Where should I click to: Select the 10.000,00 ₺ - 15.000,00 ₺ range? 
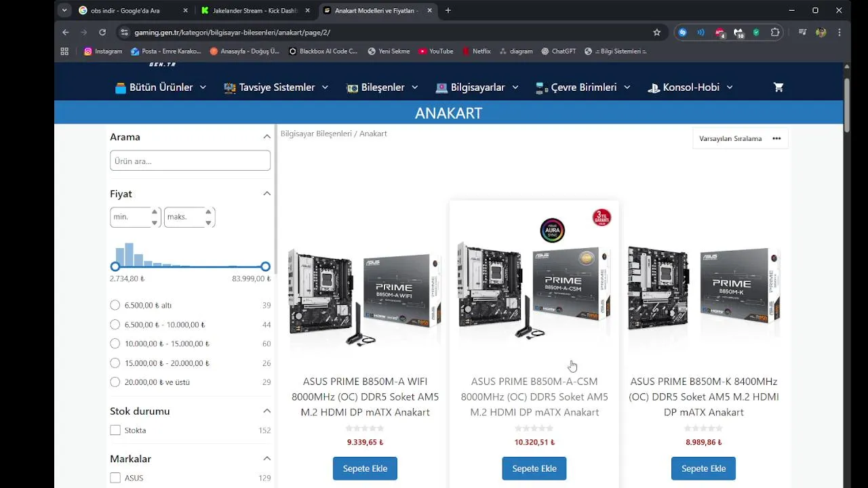pyautogui.click(x=115, y=344)
